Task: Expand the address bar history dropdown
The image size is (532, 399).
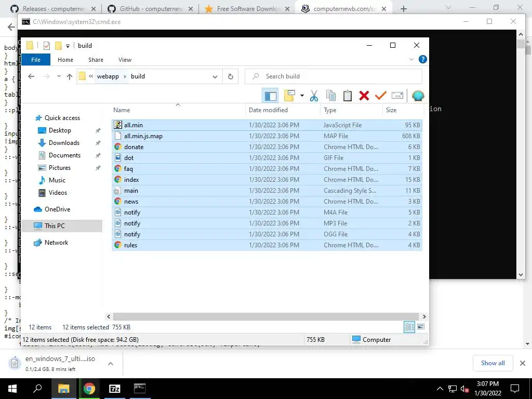Action: 215,77
